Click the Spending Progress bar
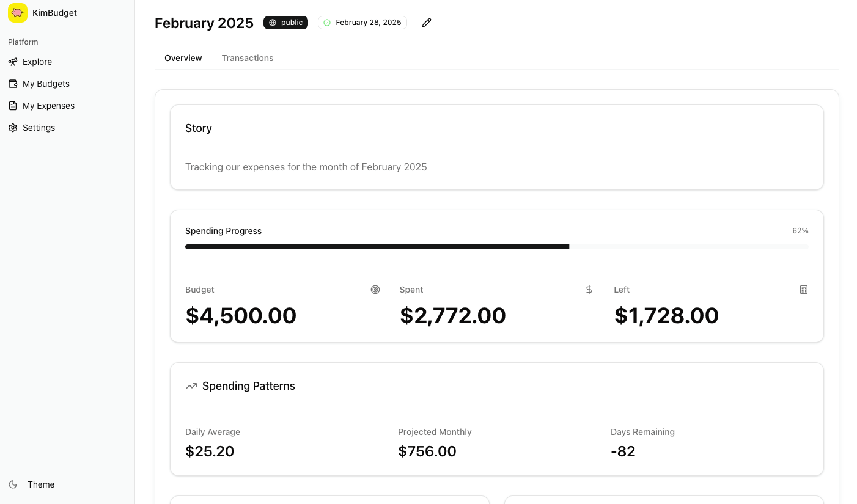 coord(497,247)
